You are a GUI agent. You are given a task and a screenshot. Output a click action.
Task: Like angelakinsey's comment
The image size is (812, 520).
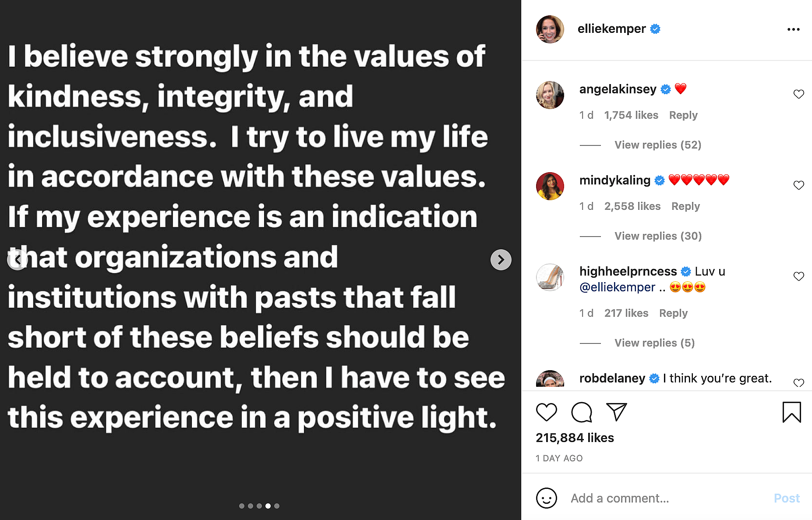coord(798,94)
